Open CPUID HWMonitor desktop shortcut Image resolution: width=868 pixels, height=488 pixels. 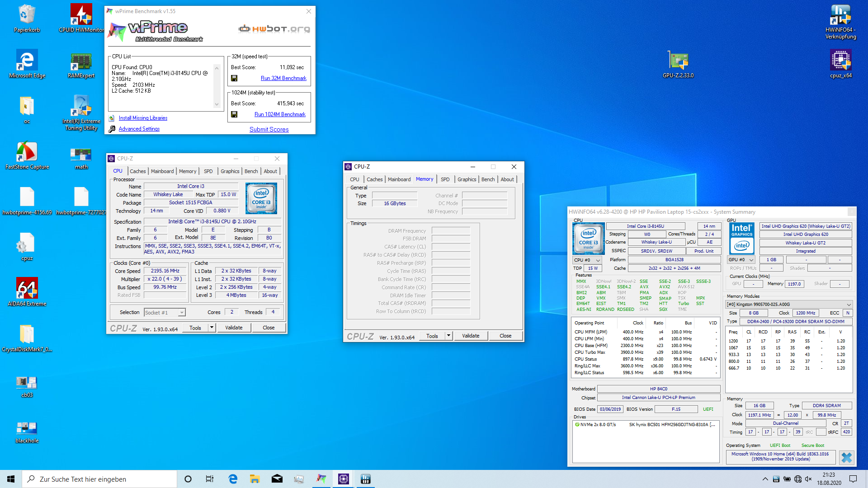[81, 19]
